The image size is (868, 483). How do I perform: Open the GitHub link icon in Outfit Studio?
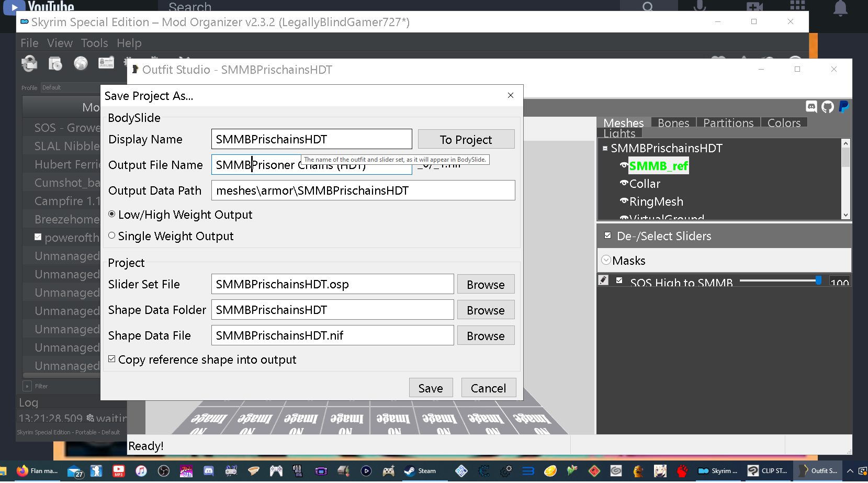click(828, 107)
